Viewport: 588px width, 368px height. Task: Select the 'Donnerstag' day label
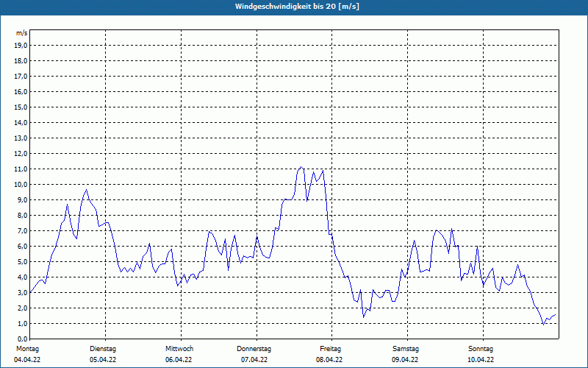254,349
